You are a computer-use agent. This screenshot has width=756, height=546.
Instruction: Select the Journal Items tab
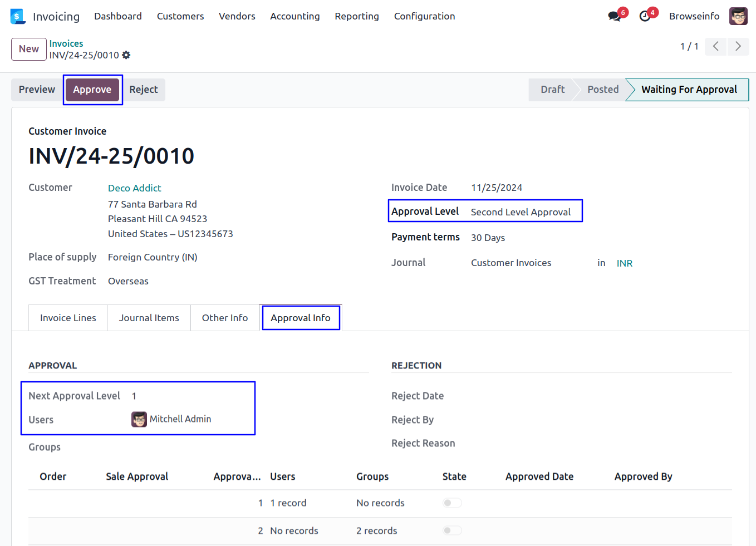pos(149,318)
